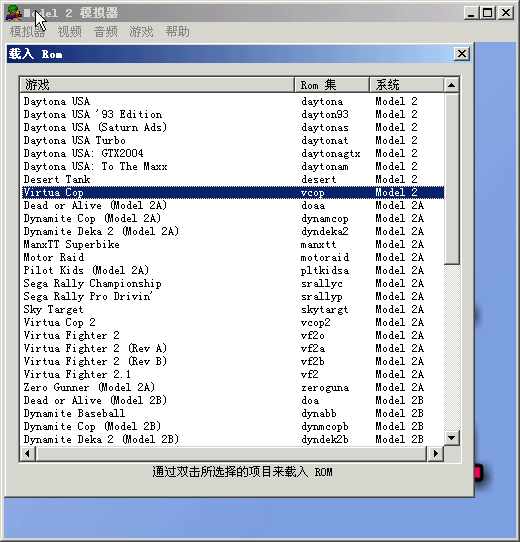Click the 系统 column header
Screen dimensions: 520x542
[407, 85]
